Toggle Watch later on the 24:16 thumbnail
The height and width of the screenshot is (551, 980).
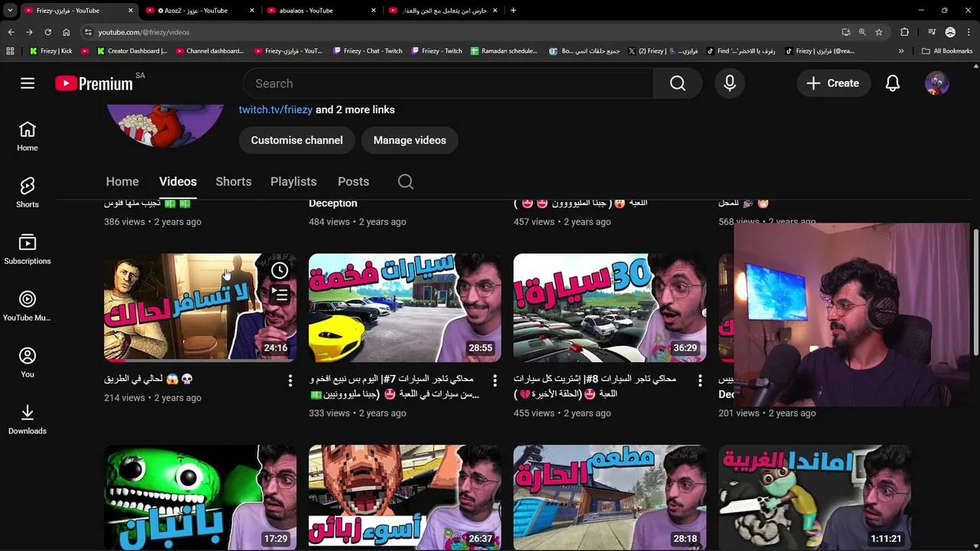point(279,270)
